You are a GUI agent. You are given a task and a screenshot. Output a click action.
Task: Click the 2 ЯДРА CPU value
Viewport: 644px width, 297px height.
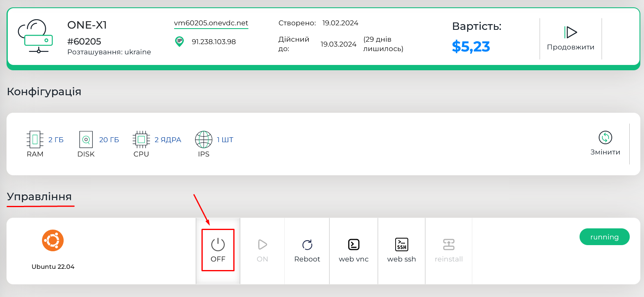pyautogui.click(x=168, y=140)
